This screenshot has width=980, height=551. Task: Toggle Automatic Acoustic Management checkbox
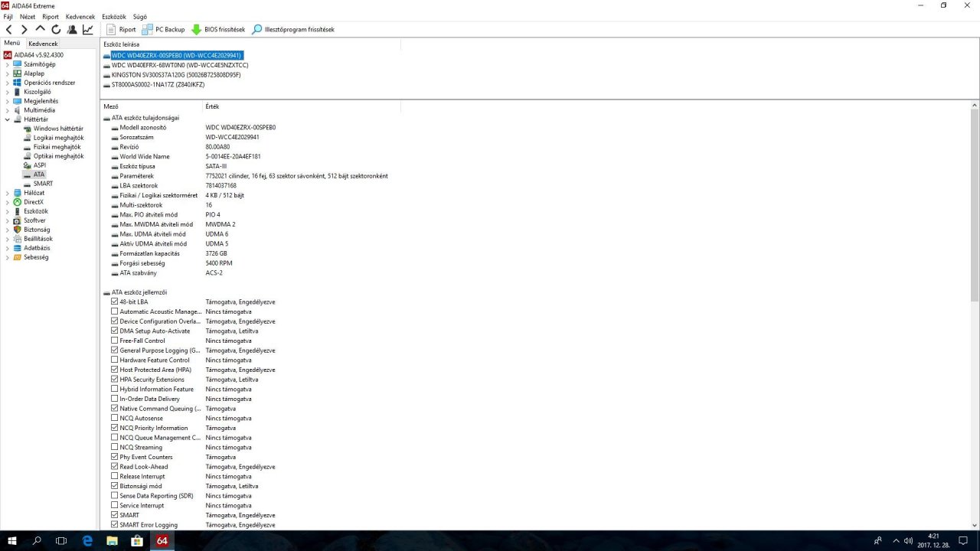pyautogui.click(x=115, y=311)
